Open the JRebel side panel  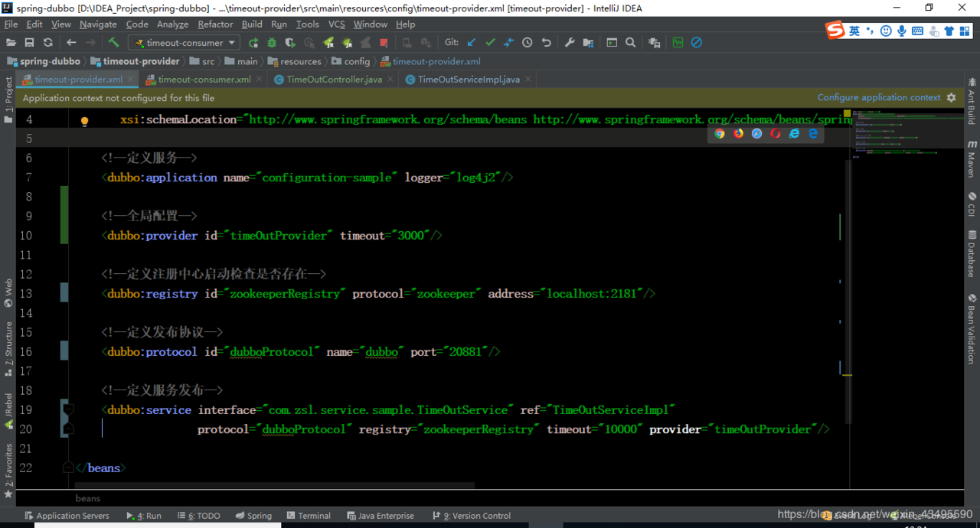pyautogui.click(x=8, y=410)
